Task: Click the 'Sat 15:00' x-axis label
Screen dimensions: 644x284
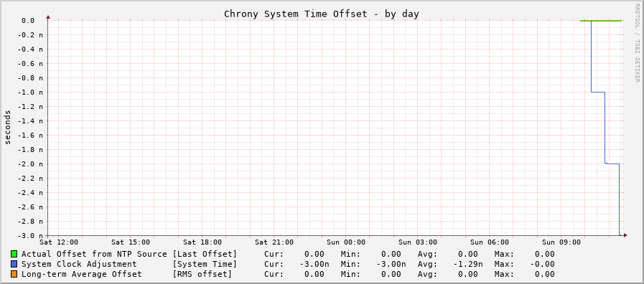Action: point(131,242)
